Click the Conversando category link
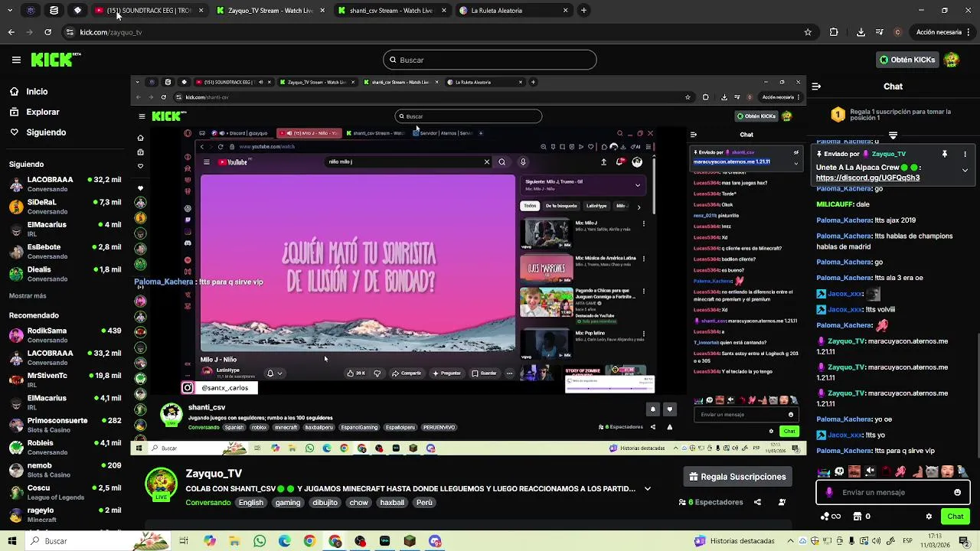Screen dimensions: 980x551 pyautogui.click(x=208, y=503)
